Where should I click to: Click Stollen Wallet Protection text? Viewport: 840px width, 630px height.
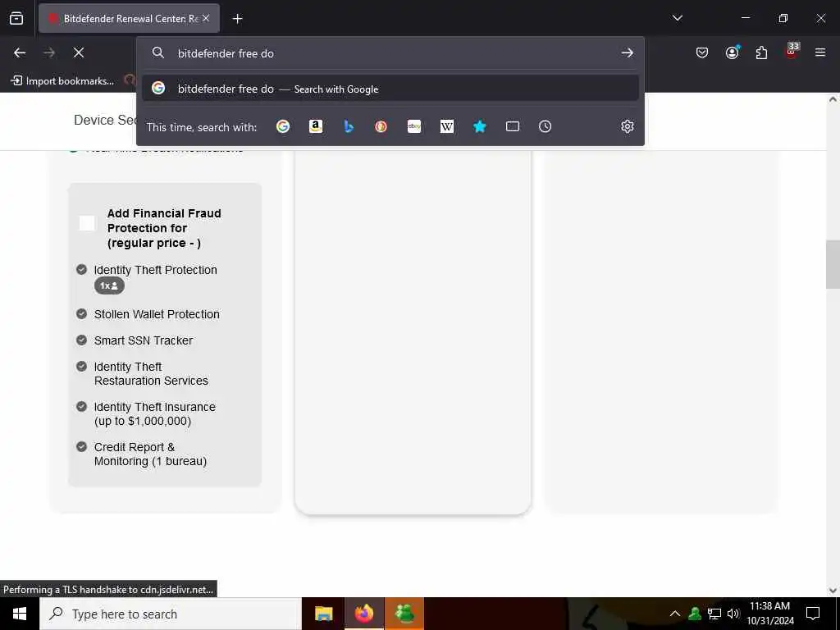tap(157, 314)
